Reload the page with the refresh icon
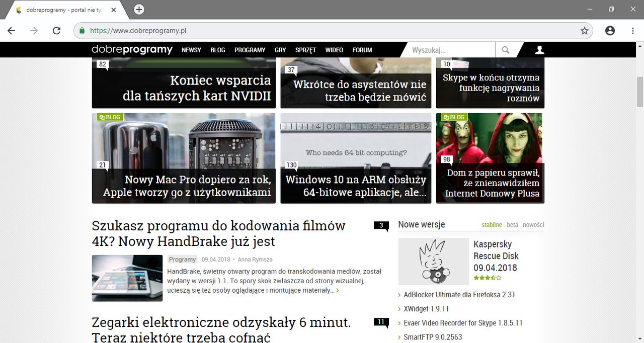 pyautogui.click(x=57, y=31)
